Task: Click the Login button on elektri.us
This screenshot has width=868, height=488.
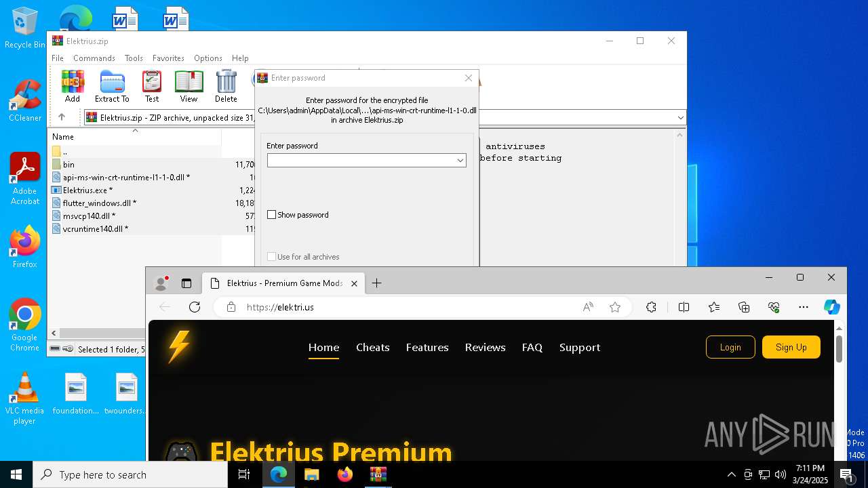Action: click(730, 347)
